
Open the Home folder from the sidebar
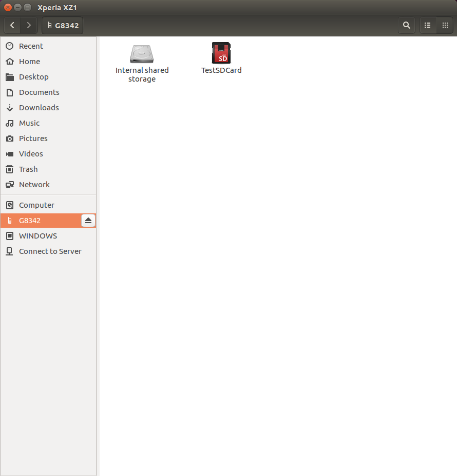(x=29, y=62)
